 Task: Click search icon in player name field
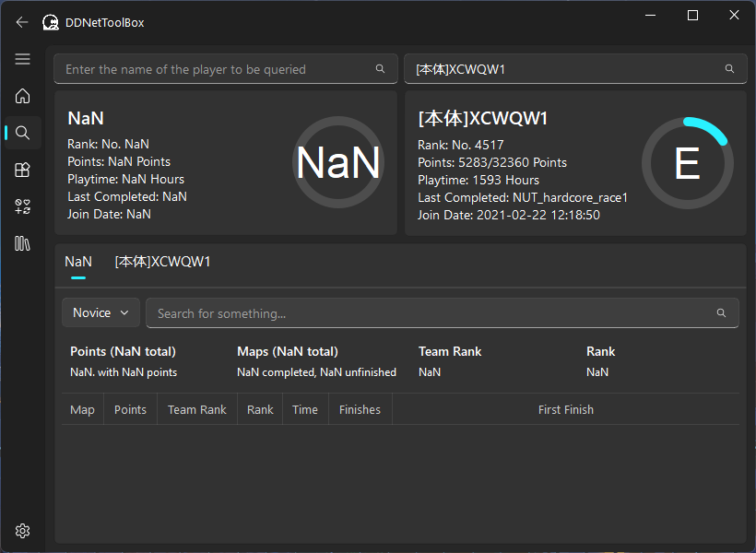tap(381, 69)
